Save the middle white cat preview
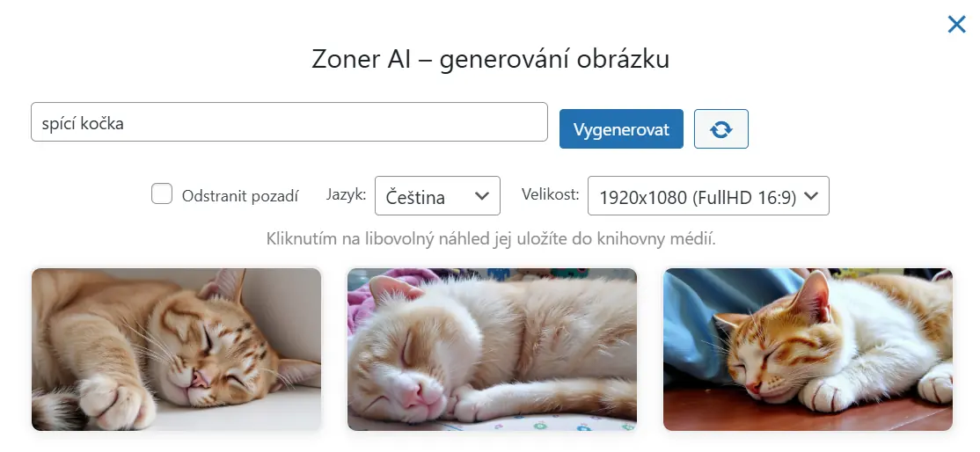The image size is (980, 452). [x=492, y=349]
